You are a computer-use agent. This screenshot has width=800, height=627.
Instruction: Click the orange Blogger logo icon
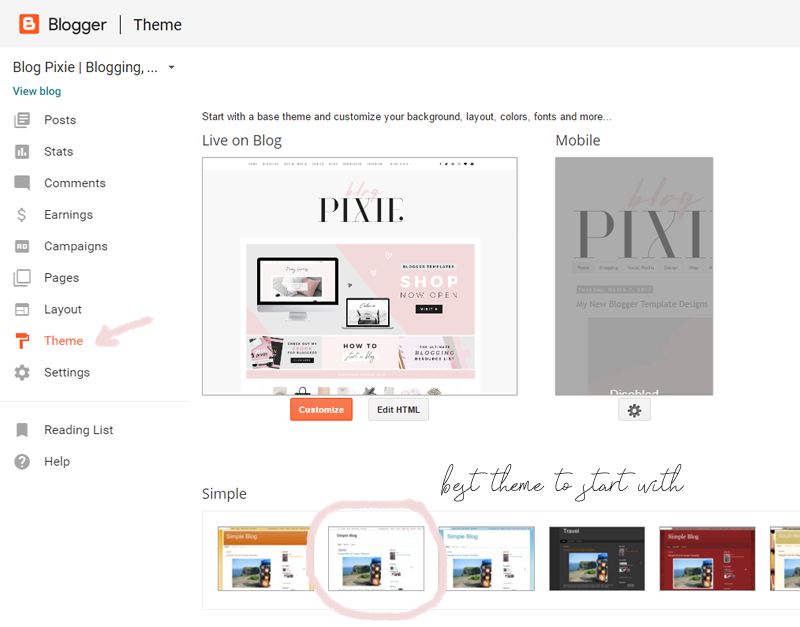pos(29,24)
